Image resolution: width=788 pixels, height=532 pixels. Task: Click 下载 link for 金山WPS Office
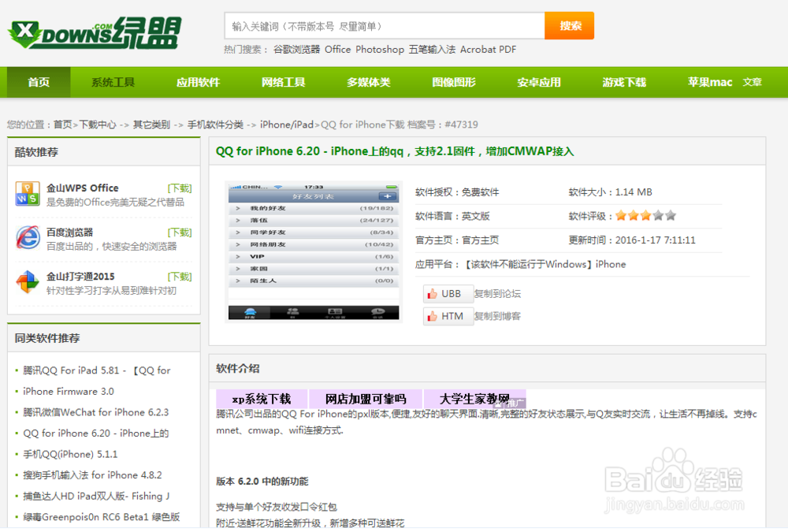180,188
